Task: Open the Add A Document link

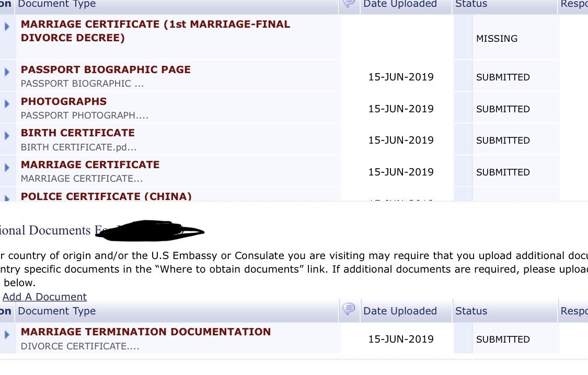Action: point(44,297)
